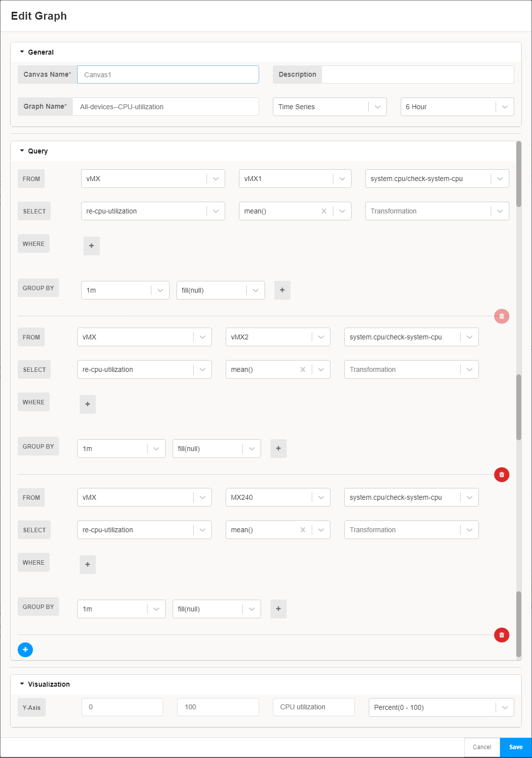Click the Save button
This screenshot has width=532, height=758.
pyautogui.click(x=516, y=747)
